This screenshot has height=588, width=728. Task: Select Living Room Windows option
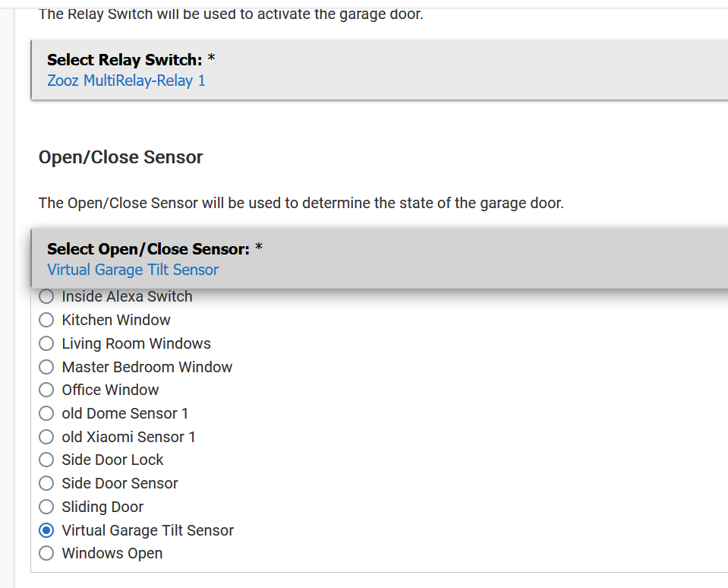[46, 343]
